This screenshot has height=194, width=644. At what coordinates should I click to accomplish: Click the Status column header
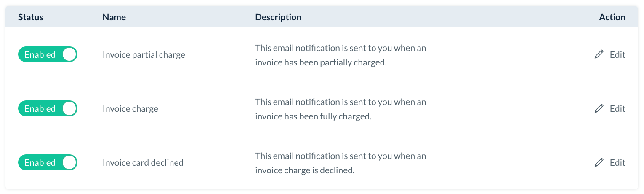click(x=31, y=17)
